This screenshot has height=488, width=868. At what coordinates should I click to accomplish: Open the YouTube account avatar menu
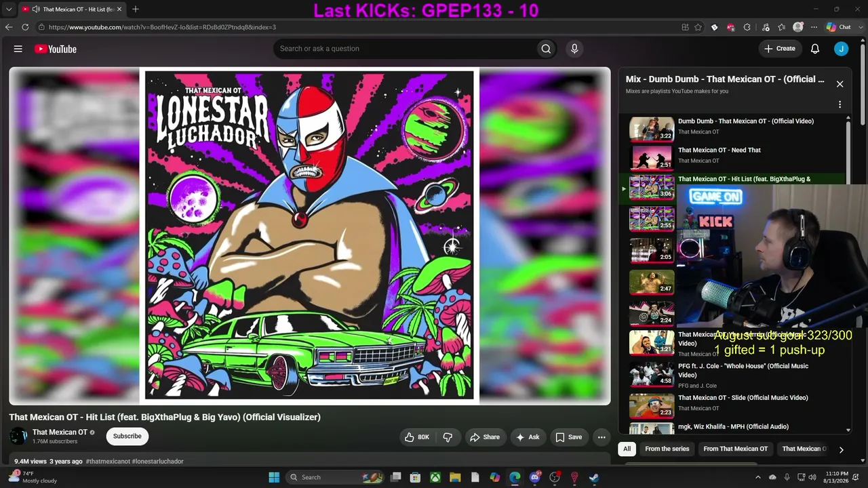point(841,49)
